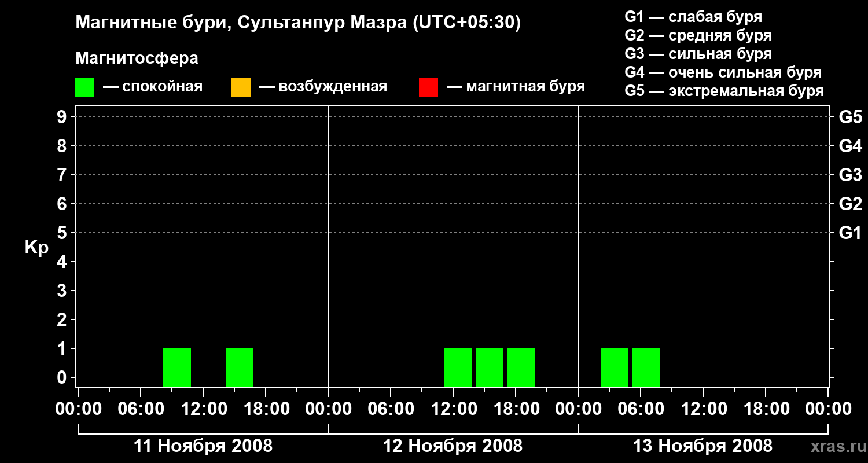Screen dimensions: 868x463
Task: Click the 13 Ноября green bar after 06:00
Action: tap(646, 367)
